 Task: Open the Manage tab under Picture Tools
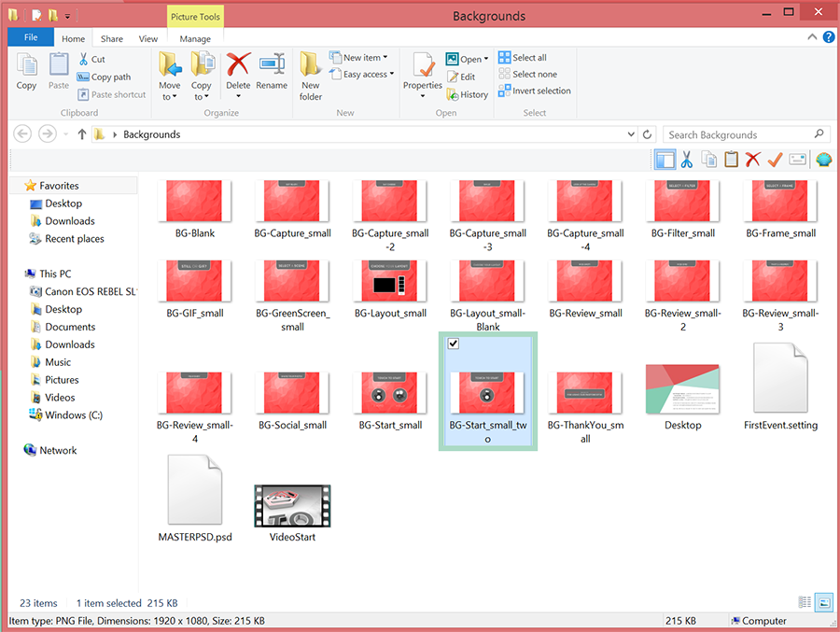194,39
